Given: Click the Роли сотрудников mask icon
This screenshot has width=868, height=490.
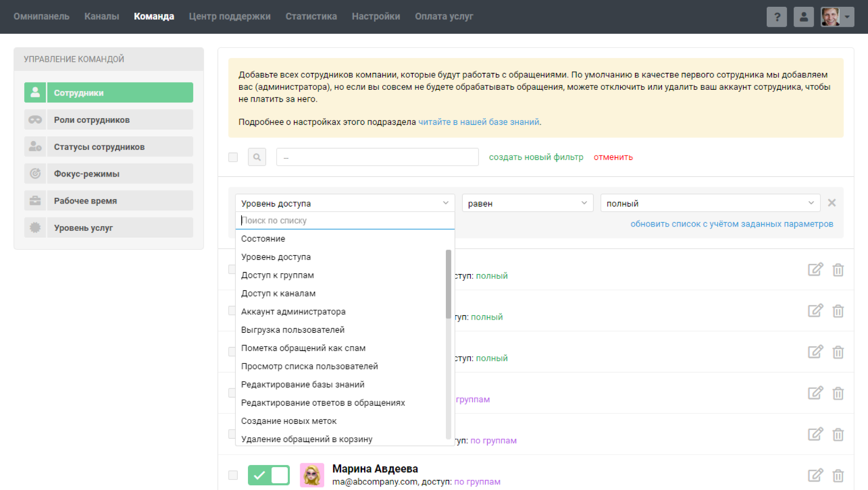Looking at the screenshot, I should tap(35, 120).
